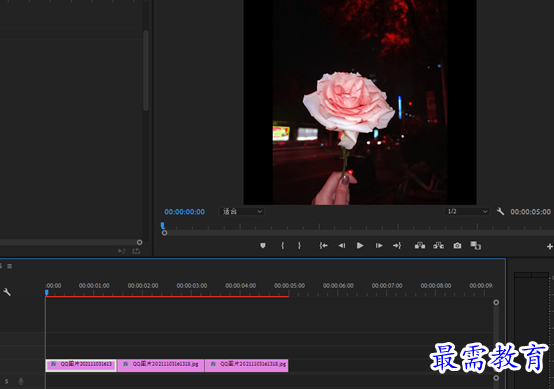This screenshot has height=389, width=554.
Task: Add a marker in the Program monitor
Action: pyautogui.click(x=263, y=246)
